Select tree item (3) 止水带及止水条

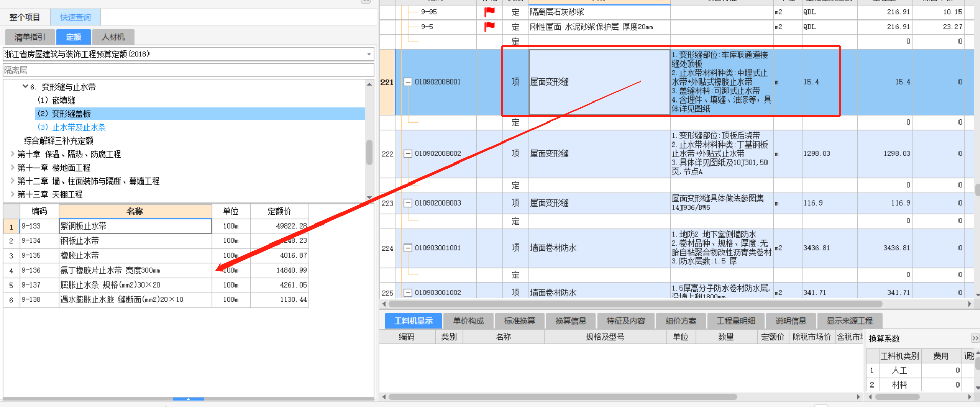72,127
